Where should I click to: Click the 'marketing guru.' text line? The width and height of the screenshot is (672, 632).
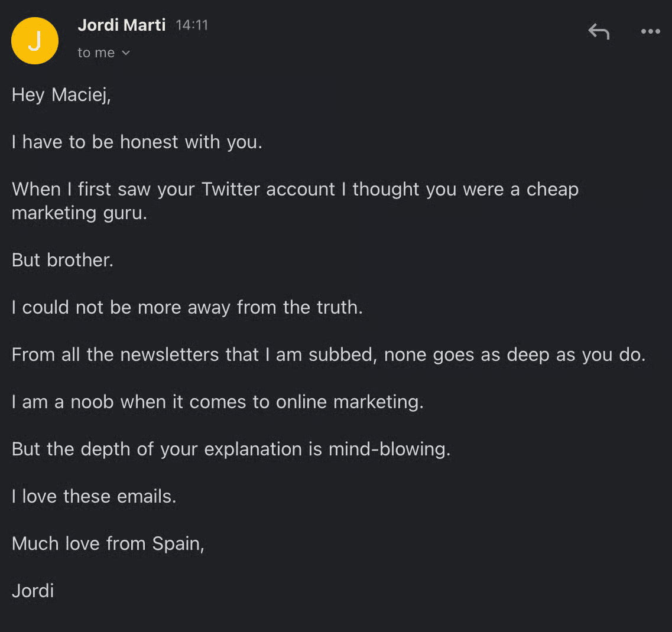pyautogui.click(x=79, y=213)
